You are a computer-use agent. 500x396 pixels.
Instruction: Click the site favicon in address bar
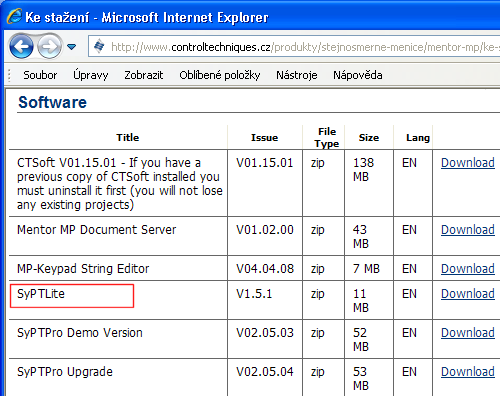tap(99, 46)
